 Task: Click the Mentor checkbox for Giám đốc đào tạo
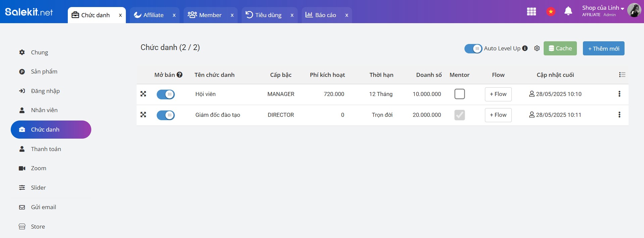pyautogui.click(x=459, y=115)
